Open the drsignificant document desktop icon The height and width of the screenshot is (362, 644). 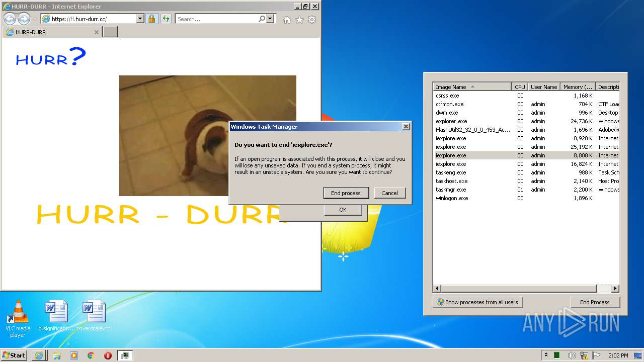coord(56,316)
